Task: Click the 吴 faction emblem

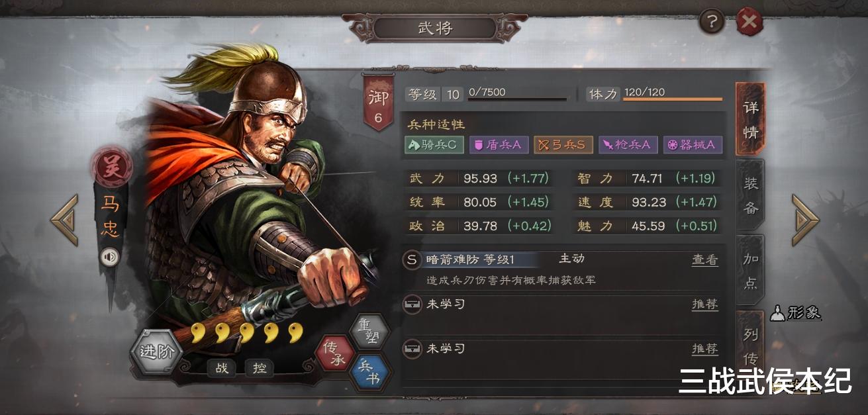Action: (109, 166)
